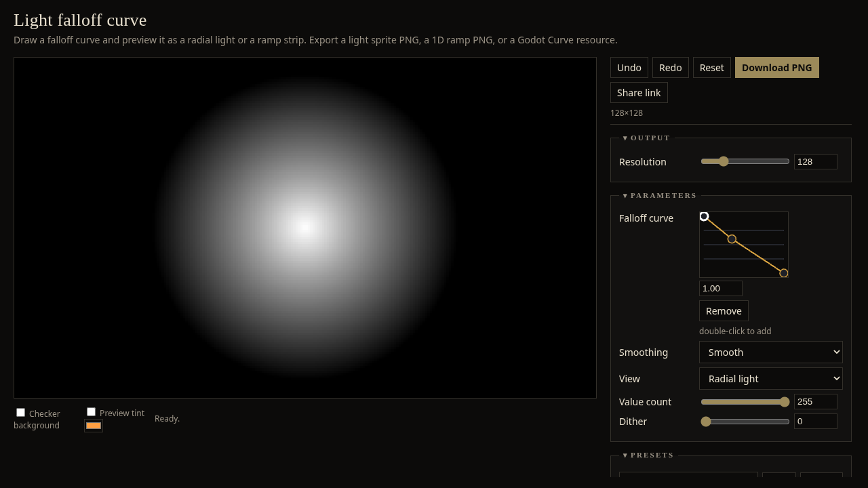This screenshot has width=868, height=488.
Task: Enable the Preview tint checkbox
Action: click(91, 411)
